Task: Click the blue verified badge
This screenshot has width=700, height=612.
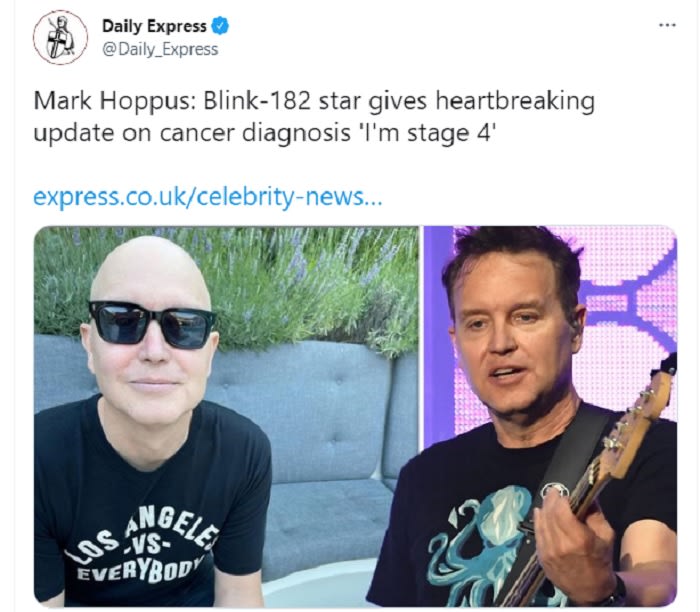Action: point(220,26)
